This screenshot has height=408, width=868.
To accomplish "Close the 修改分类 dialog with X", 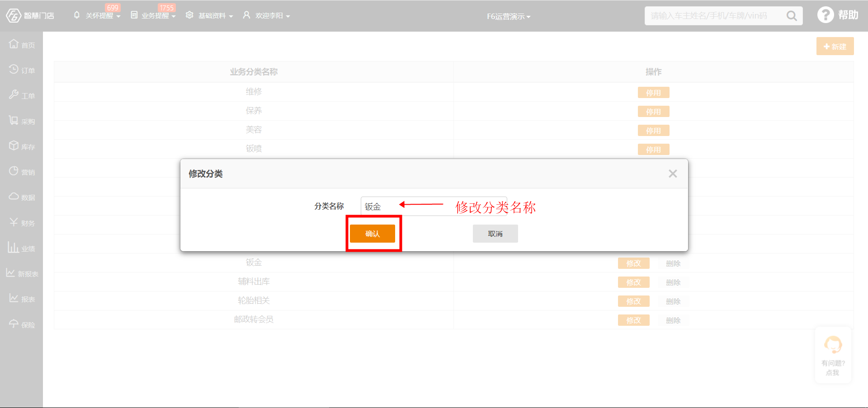I will tap(673, 174).
